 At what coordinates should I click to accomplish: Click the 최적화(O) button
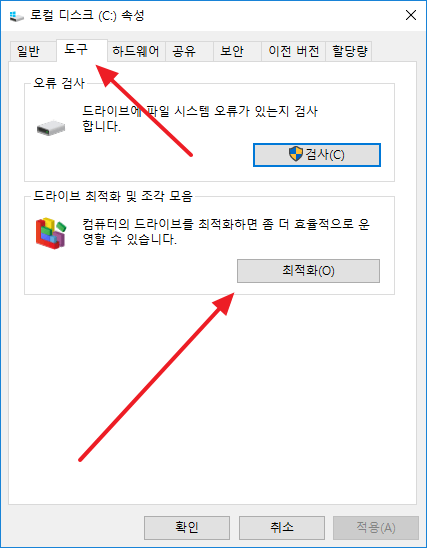pos(308,271)
